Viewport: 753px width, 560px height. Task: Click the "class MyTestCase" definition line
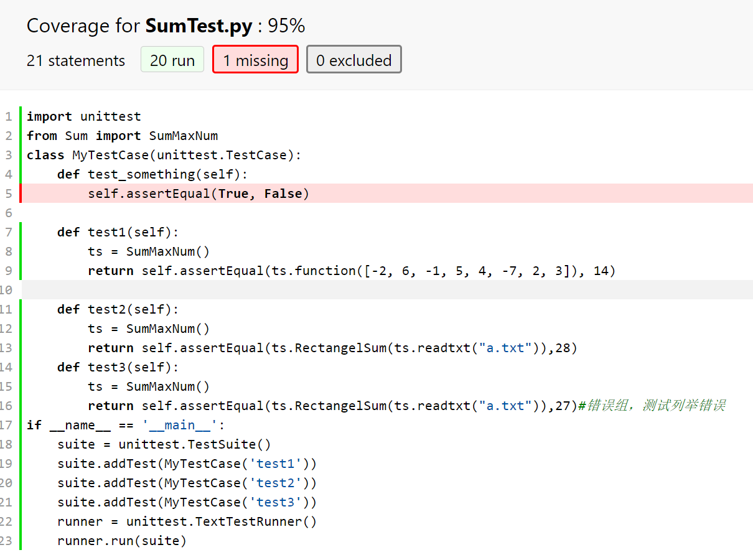(x=164, y=155)
